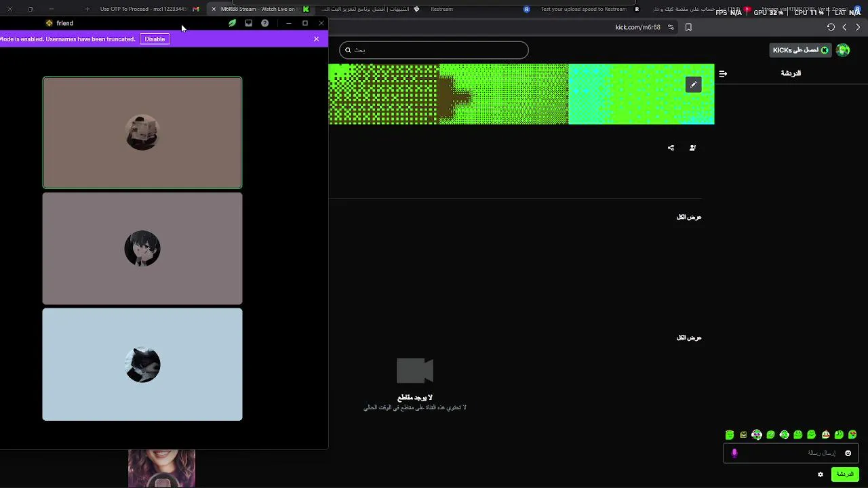Screen dimensions: 868x488
Task: Open the emoji picker in the chat box
Action: (x=848, y=453)
